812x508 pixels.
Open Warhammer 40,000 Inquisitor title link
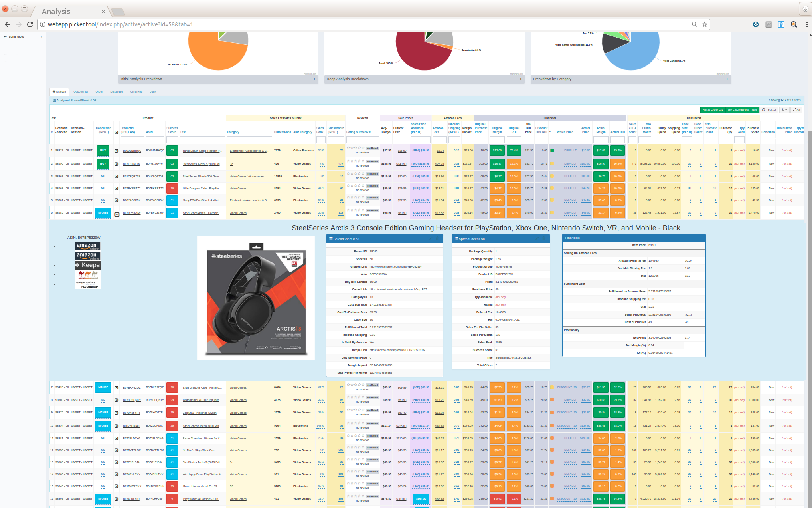202,400
